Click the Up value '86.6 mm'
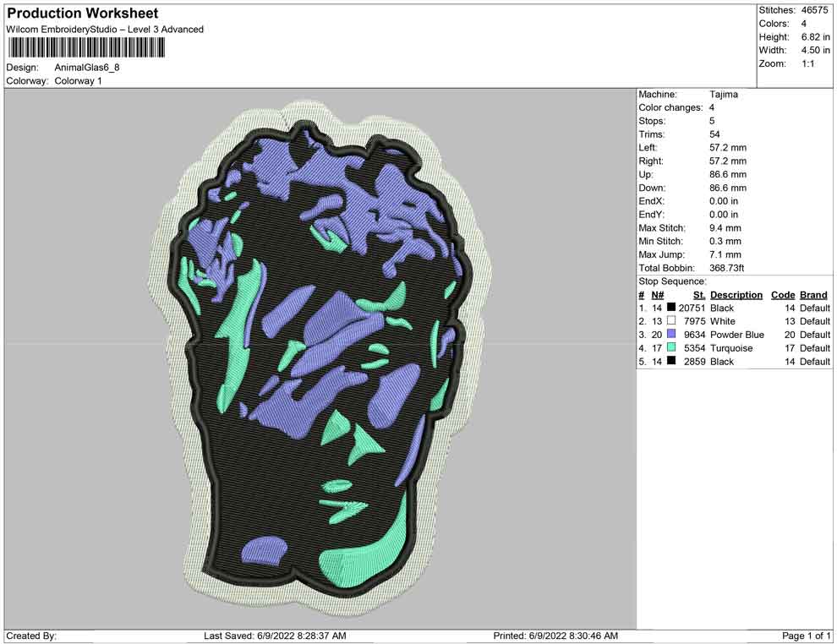 point(728,174)
